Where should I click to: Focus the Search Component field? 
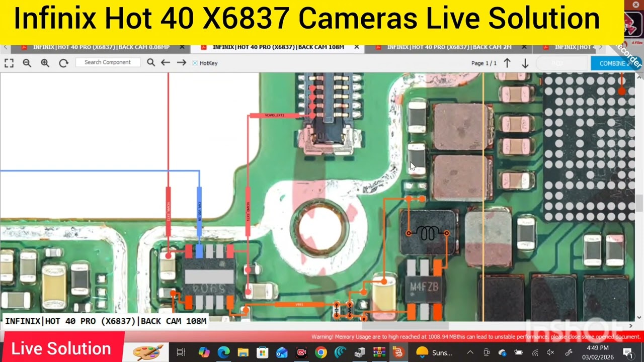(108, 62)
